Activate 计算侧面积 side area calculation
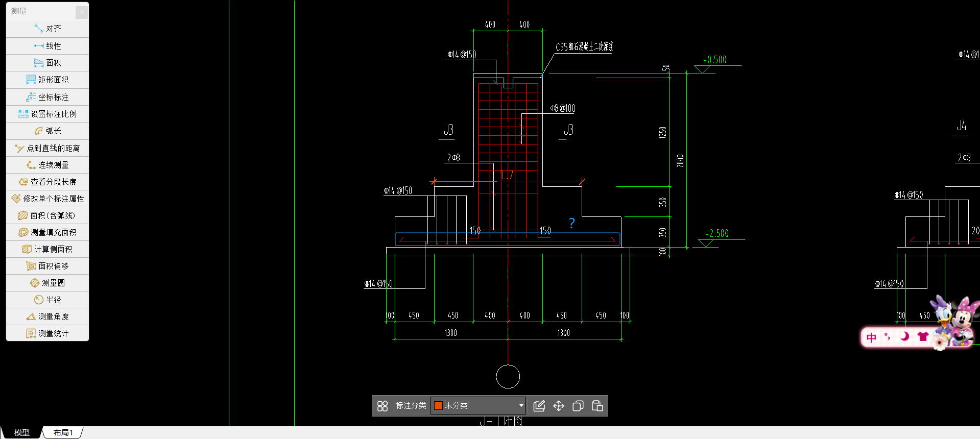 point(47,249)
